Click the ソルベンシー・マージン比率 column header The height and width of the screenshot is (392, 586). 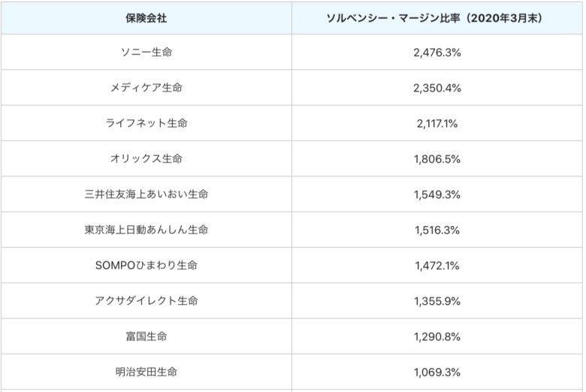pos(437,18)
